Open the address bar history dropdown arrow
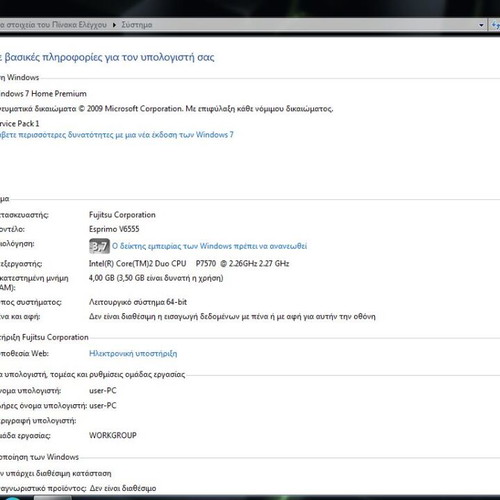This screenshot has height=500, width=500. click(x=481, y=25)
